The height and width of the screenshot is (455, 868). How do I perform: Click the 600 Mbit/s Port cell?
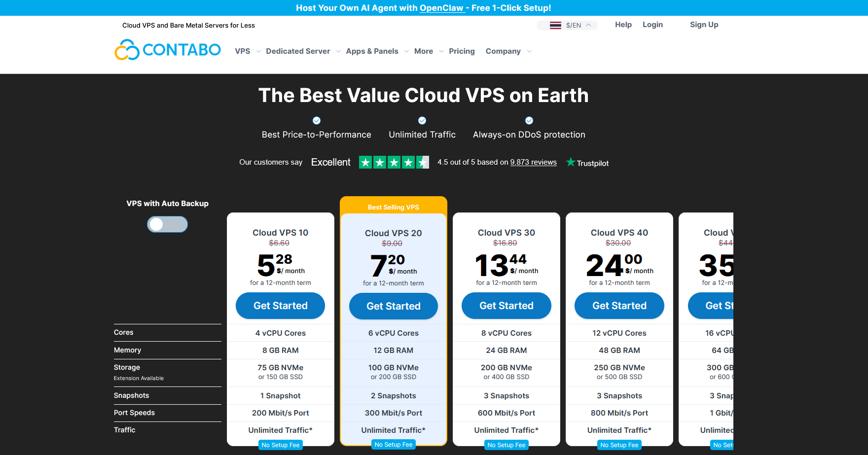(x=506, y=413)
